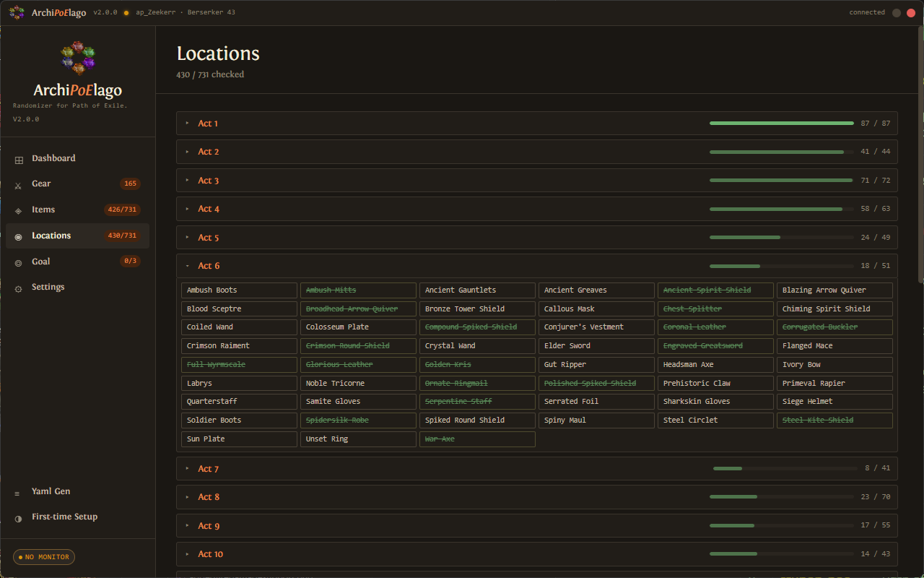
Task: Click the Goal circle icon
Action: coord(18,262)
